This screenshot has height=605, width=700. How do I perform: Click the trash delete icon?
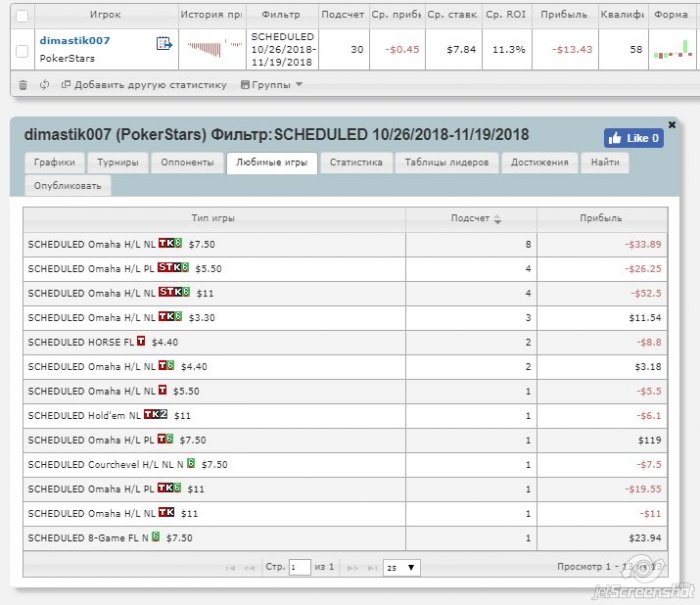point(23,85)
